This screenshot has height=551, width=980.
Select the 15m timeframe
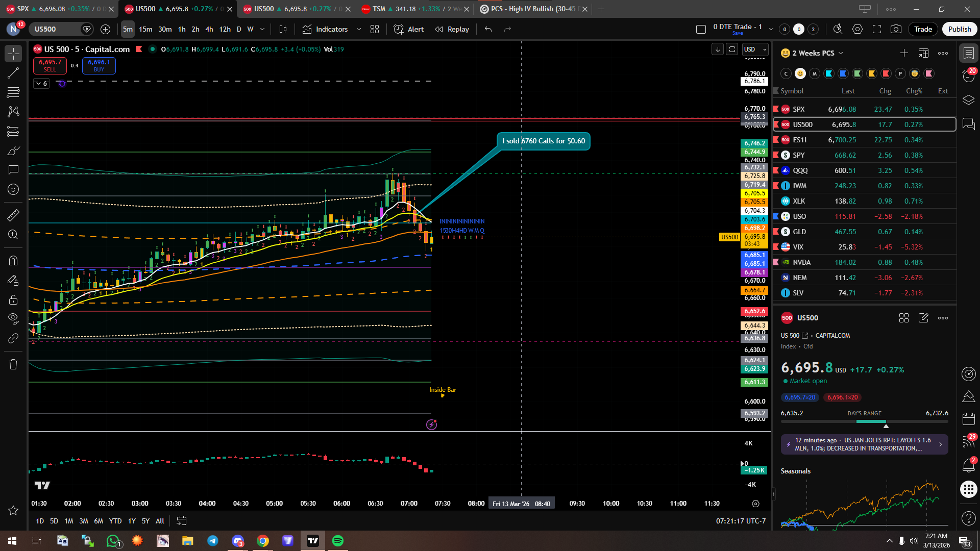[145, 29]
